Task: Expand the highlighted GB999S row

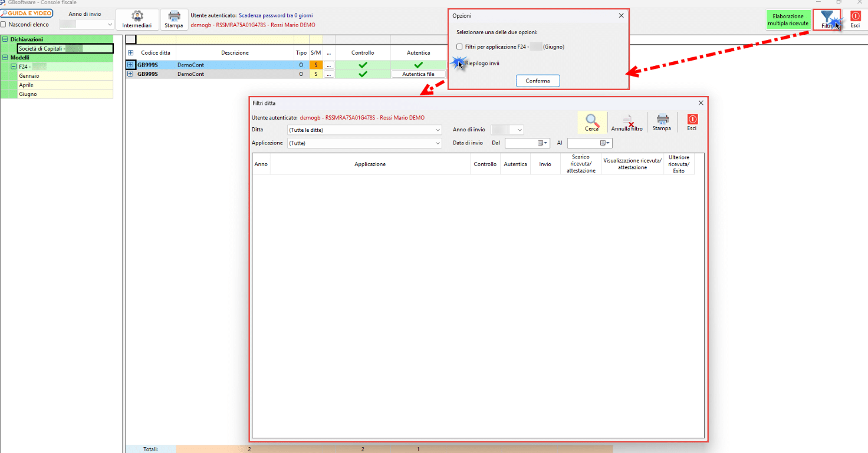Action: coord(131,65)
